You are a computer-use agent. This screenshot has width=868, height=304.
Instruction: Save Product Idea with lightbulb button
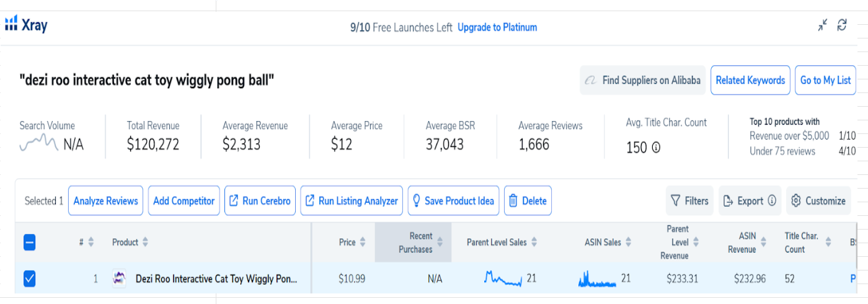click(x=453, y=200)
